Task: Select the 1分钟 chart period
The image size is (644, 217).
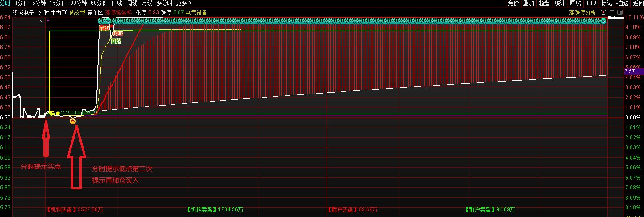Action: 21,3
